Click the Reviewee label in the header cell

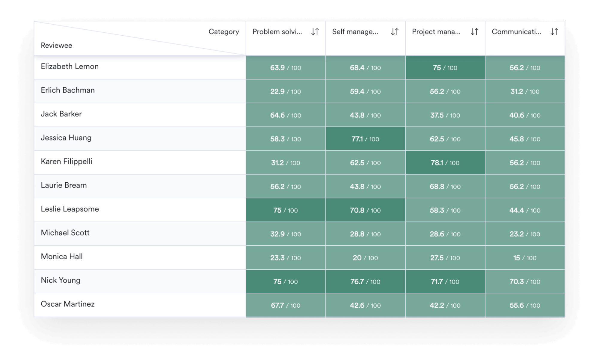(x=56, y=45)
